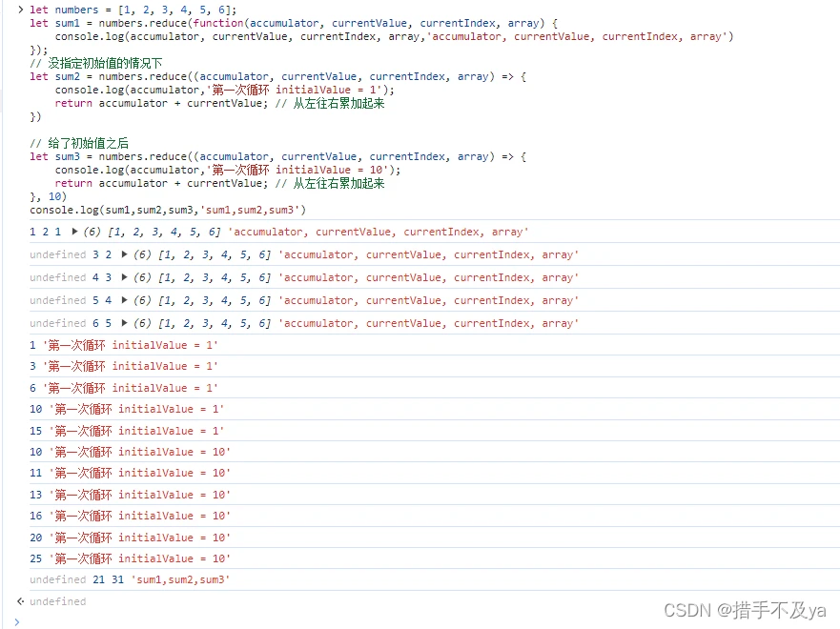The height and width of the screenshot is (629, 840).
Task: Expand the array in the 'undefined 5 4' row
Action: (x=124, y=300)
